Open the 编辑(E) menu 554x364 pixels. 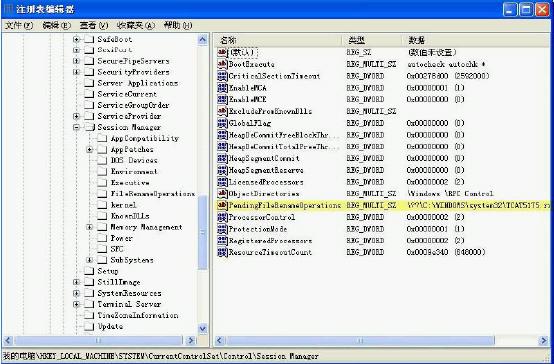pos(57,25)
